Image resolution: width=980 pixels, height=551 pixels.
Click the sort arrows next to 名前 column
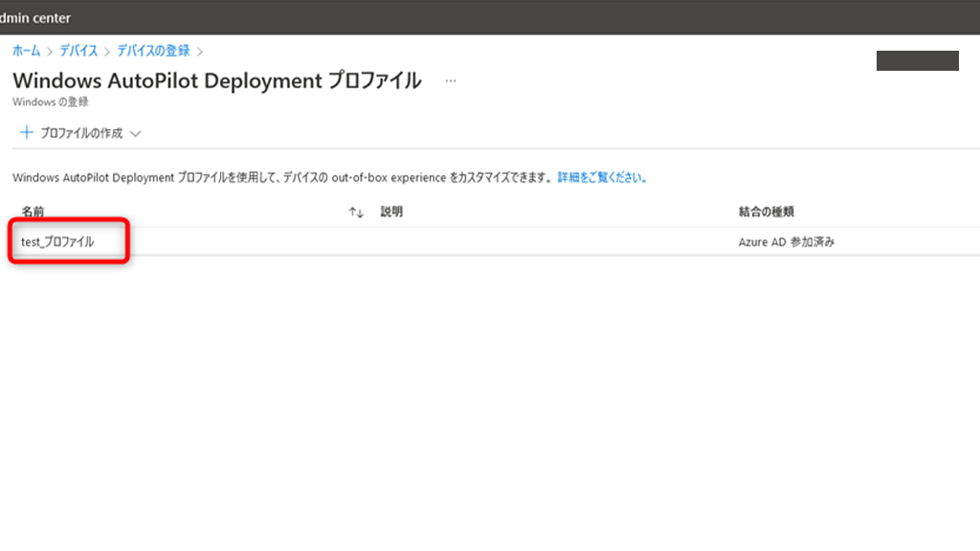[355, 211]
